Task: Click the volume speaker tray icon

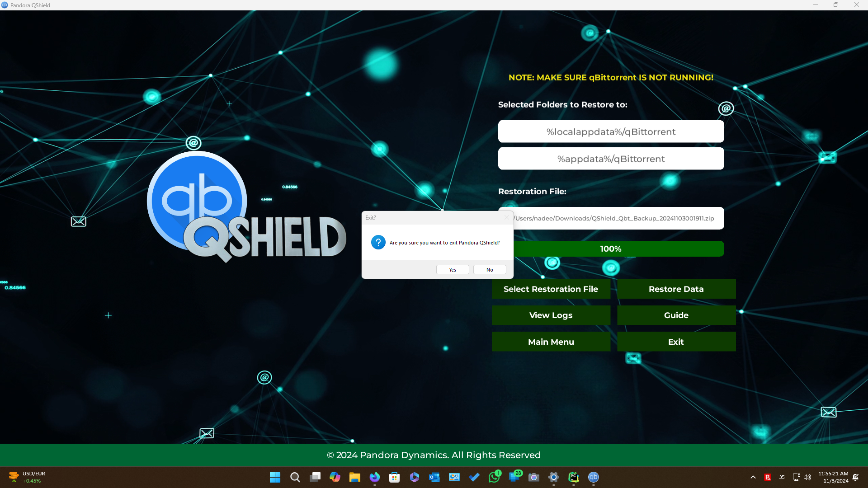Action: 807,477
